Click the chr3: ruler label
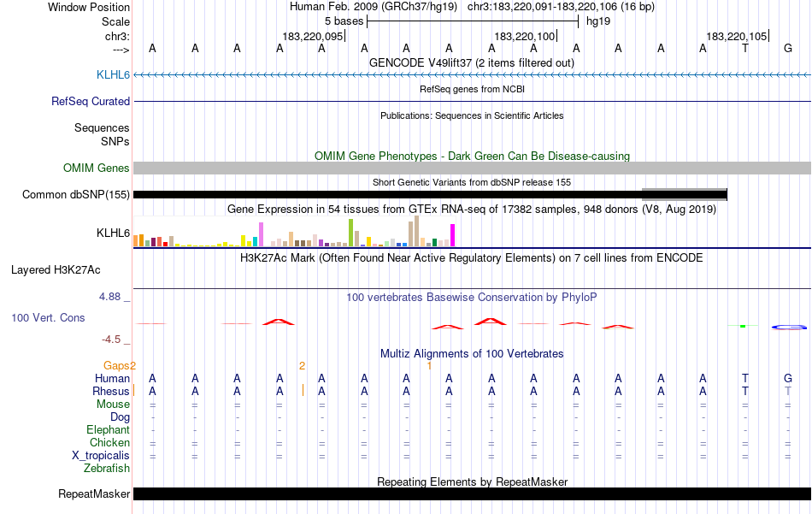This screenshot has width=812, height=514. pos(117,36)
